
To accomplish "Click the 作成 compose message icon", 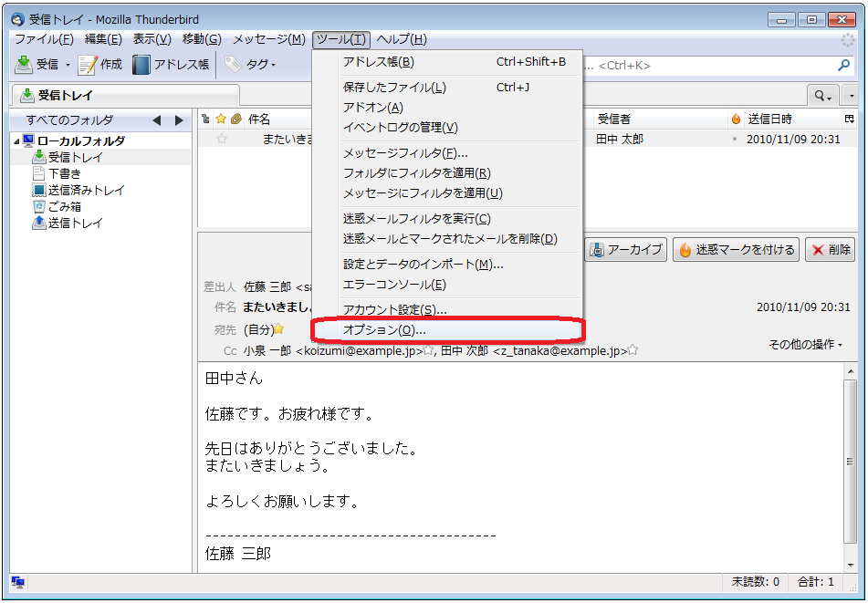I will (x=88, y=65).
